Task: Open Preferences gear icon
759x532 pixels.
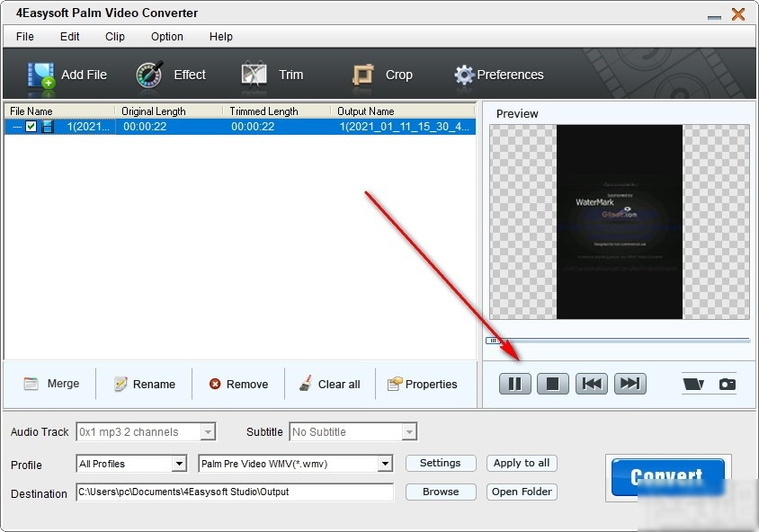Action: [464, 75]
